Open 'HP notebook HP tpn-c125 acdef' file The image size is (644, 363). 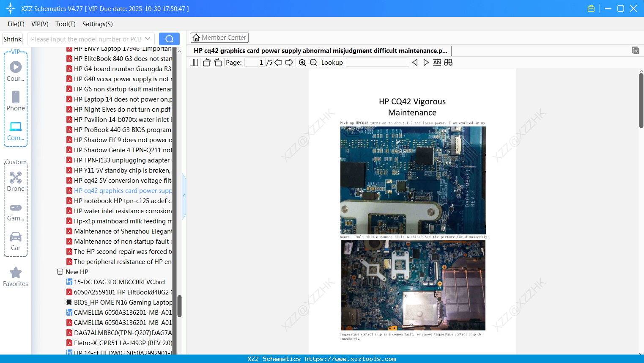[x=119, y=201]
